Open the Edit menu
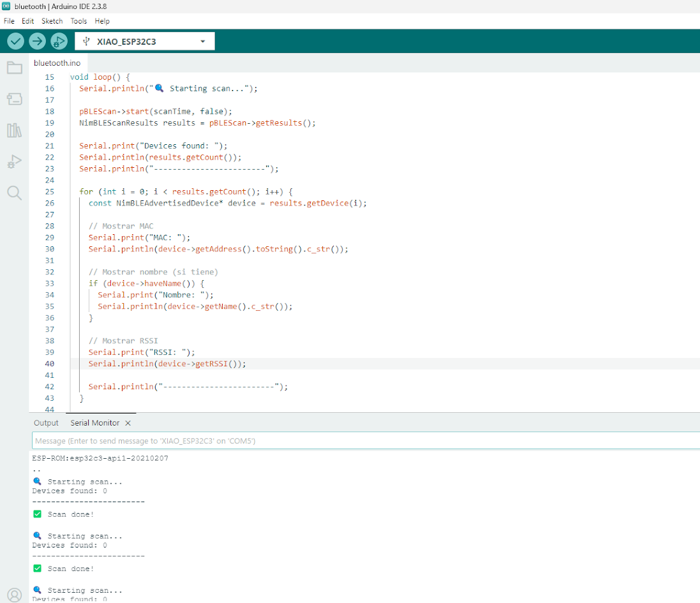The width and height of the screenshot is (700, 603). [x=27, y=21]
